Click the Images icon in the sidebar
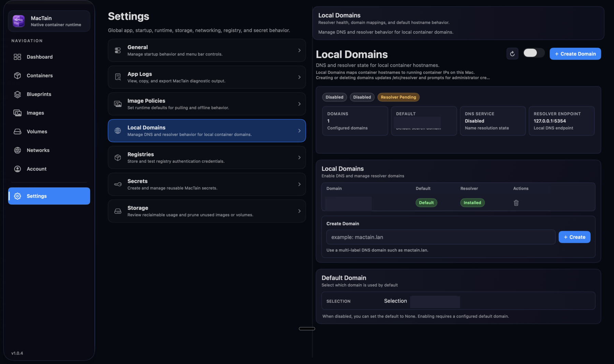The image size is (614, 364). coord(17,113)
